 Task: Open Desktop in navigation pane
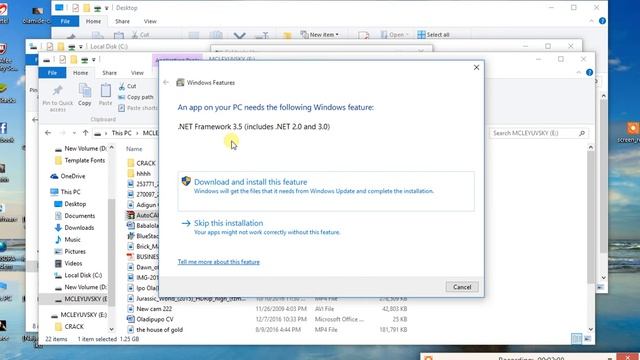70,204
